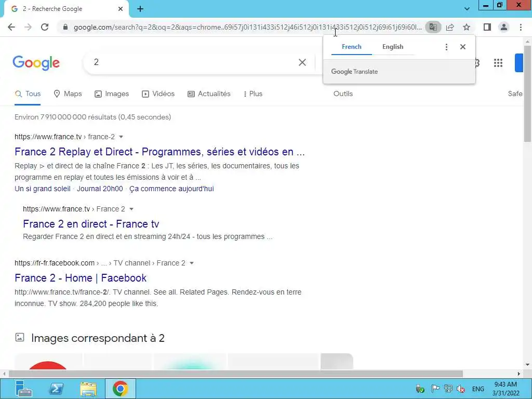Viewport: 532px width, 399px height.
Task: Switch to the Vidéos tab
Action: point(158,94)
